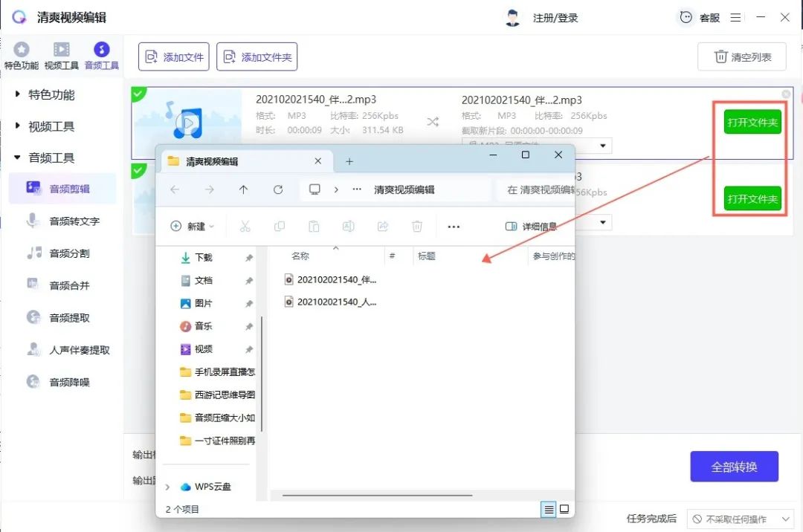The height and width of the screenshot is (532, 803).
Task: Open the 音频转文字 tool
Action: (x=62, y=221)
